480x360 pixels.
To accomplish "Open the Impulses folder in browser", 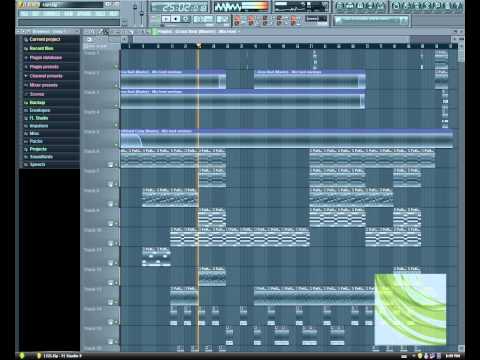I will point(39,126).
